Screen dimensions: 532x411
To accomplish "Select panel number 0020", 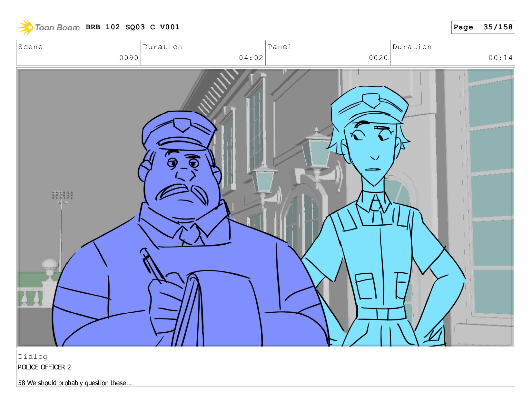I will pos(378,58).
